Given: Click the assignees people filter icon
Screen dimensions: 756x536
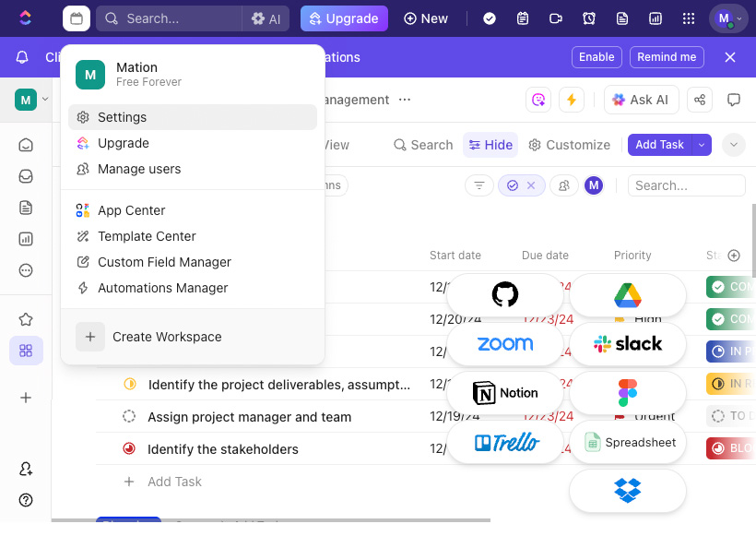Looking at the screenshot, I should point(563,185).
